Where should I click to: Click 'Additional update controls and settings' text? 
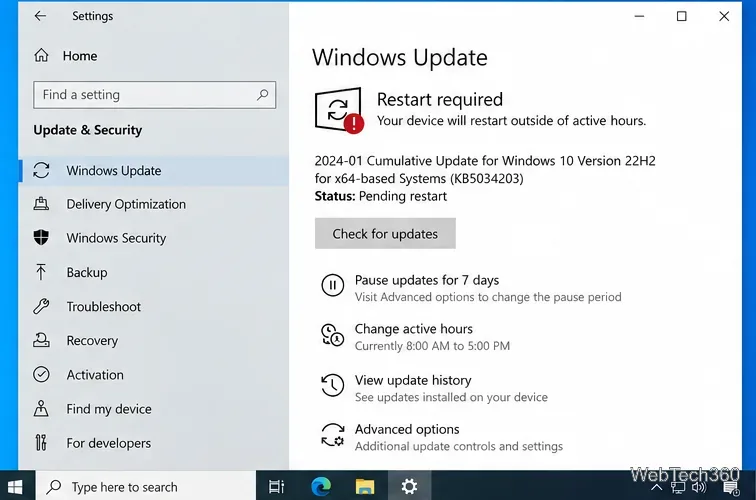pos(459,446)
